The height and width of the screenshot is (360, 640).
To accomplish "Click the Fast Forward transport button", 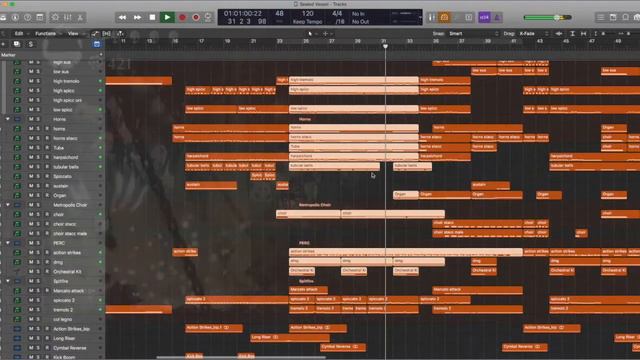I will point(138,17).
